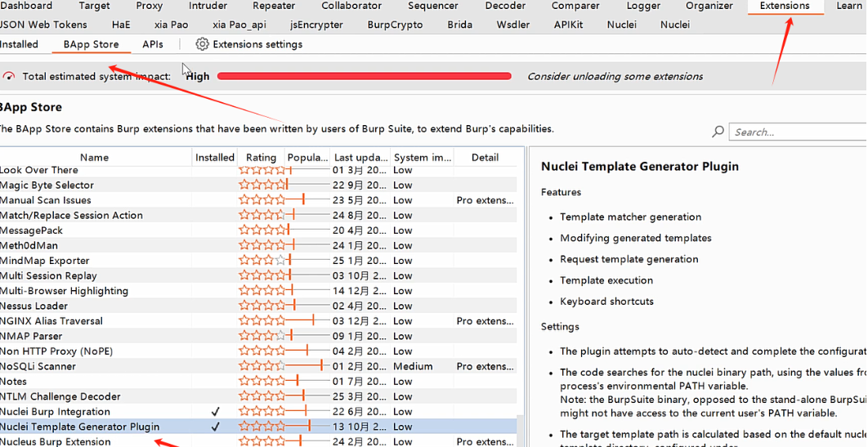Open the Dashboard tab
This screenshot has height=447, width=868.
click(25, 6)
